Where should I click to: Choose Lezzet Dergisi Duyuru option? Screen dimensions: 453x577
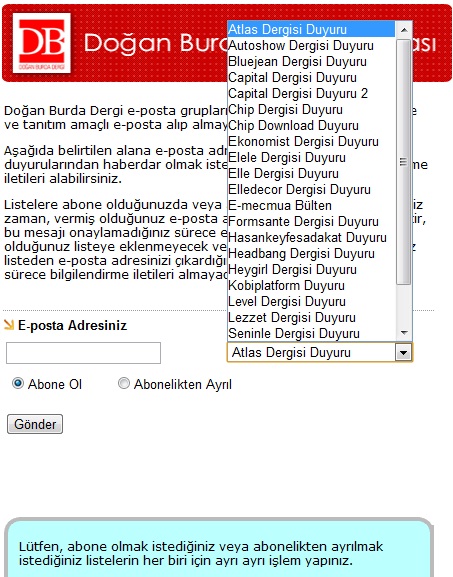(311, 317)
